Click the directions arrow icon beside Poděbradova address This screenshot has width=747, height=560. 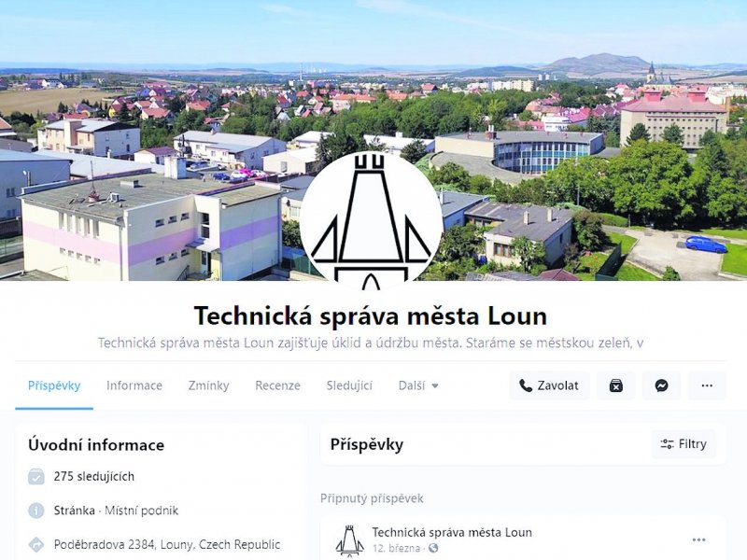pos(36,544)
